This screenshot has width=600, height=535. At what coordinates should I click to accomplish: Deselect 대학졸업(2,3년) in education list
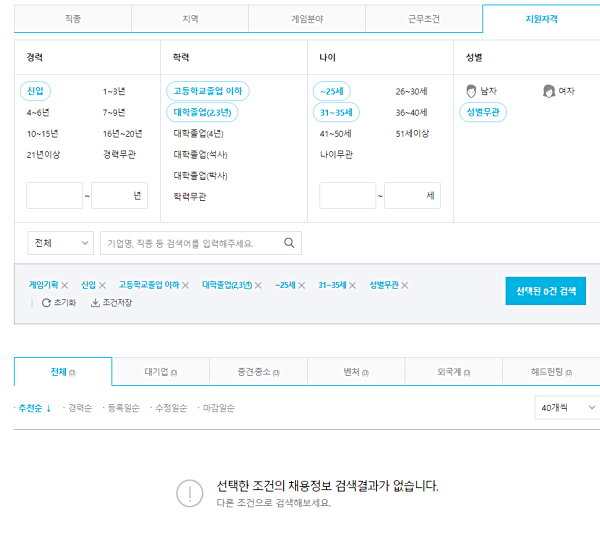click(x=202, y=112)
